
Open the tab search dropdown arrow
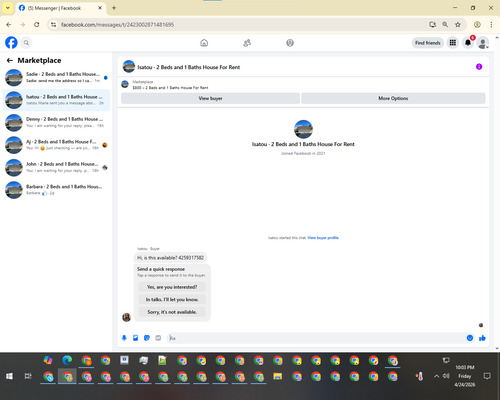8,8
